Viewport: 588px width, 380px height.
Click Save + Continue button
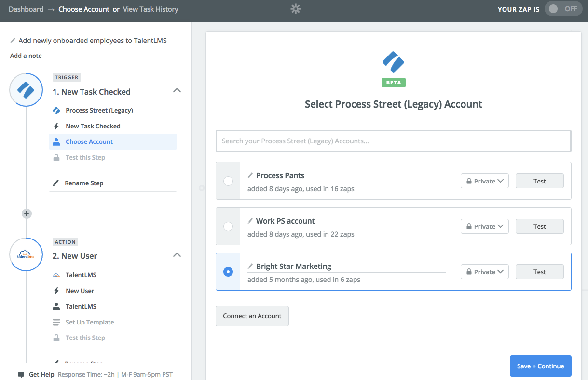[x=541, y=366]
